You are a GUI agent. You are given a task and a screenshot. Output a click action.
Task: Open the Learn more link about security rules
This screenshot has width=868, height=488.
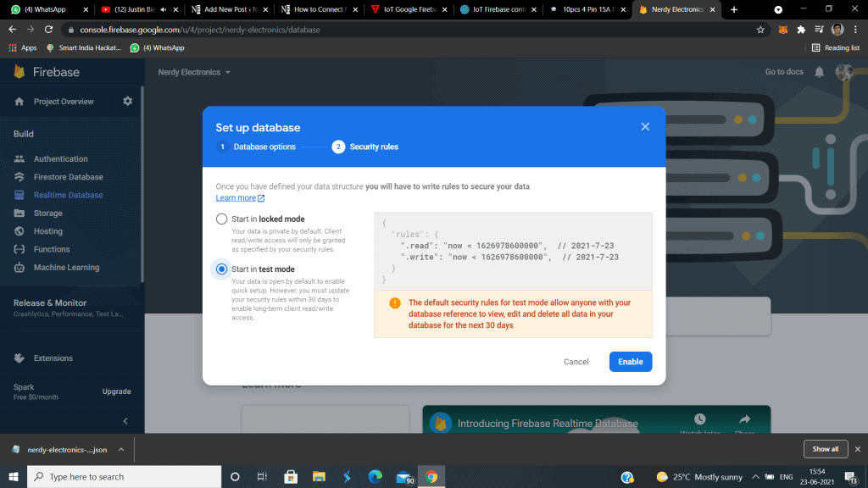point(240,198)
